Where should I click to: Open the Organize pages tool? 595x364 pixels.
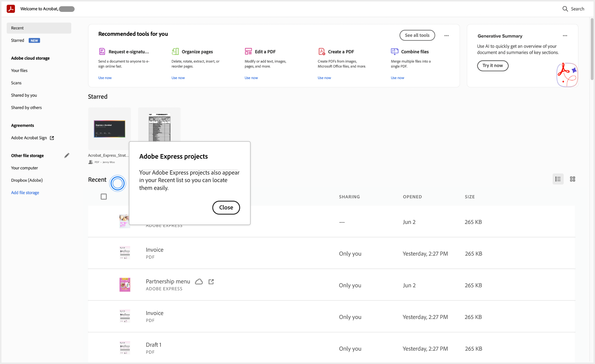click(175, 51)
